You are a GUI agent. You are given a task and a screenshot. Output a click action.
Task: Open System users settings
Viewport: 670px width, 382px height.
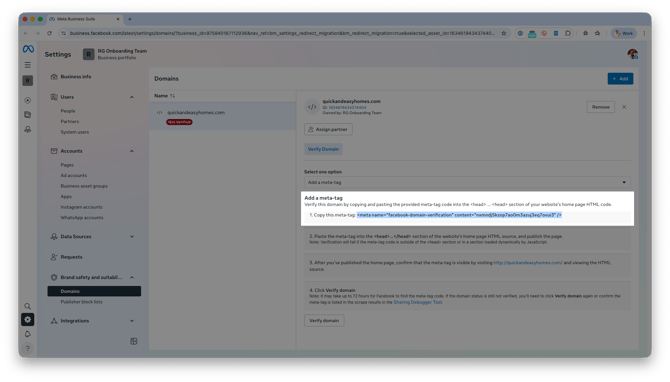pos(75,132)
